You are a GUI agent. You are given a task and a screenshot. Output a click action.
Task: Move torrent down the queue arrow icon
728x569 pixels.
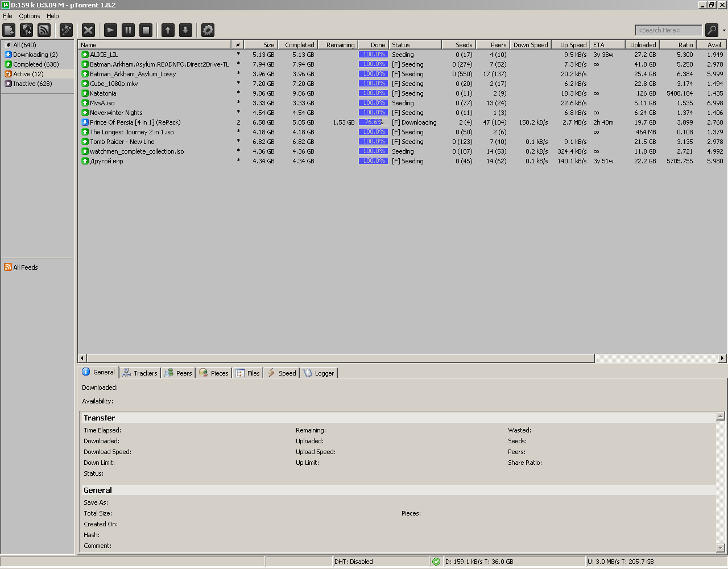[185, 30]
